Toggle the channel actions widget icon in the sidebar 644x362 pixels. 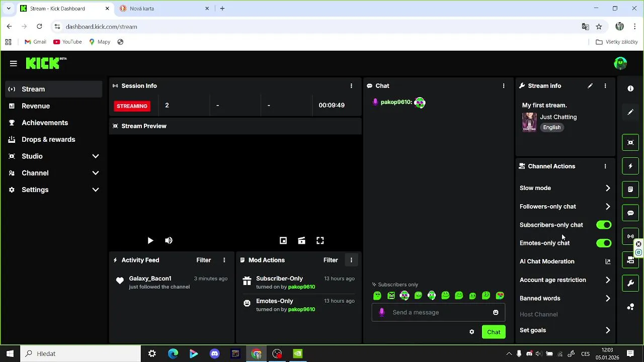[x=630, y=260]
